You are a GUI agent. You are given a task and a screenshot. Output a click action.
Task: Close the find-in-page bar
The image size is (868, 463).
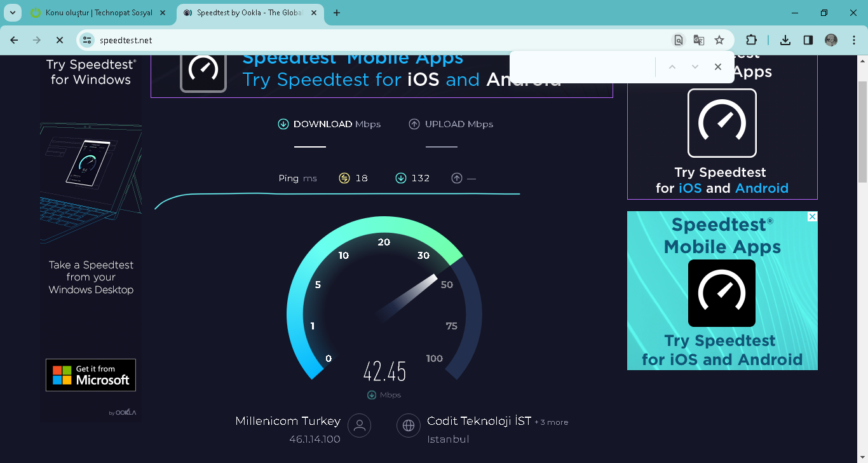[718, 67]
